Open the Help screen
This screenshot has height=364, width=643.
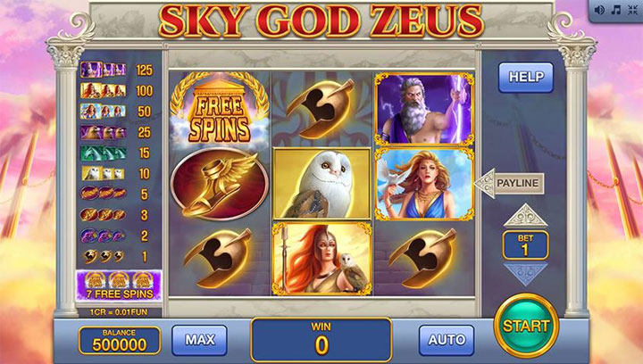[x=526, y=77]
